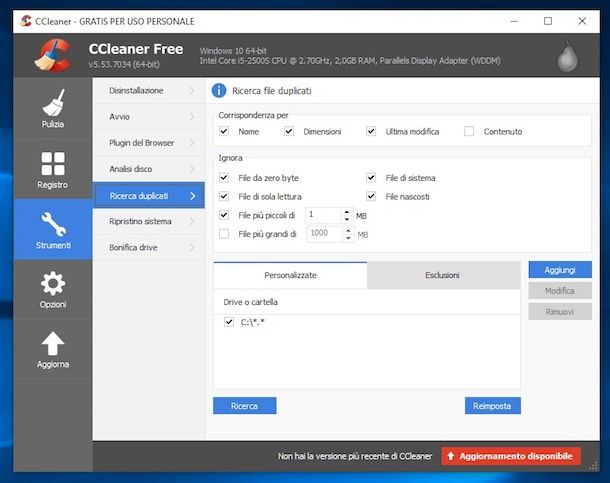Image resolution: width=610 pixels, height=483 pixels.
Task: Open Ripristino sistema tool
Action: pos(149,221)
